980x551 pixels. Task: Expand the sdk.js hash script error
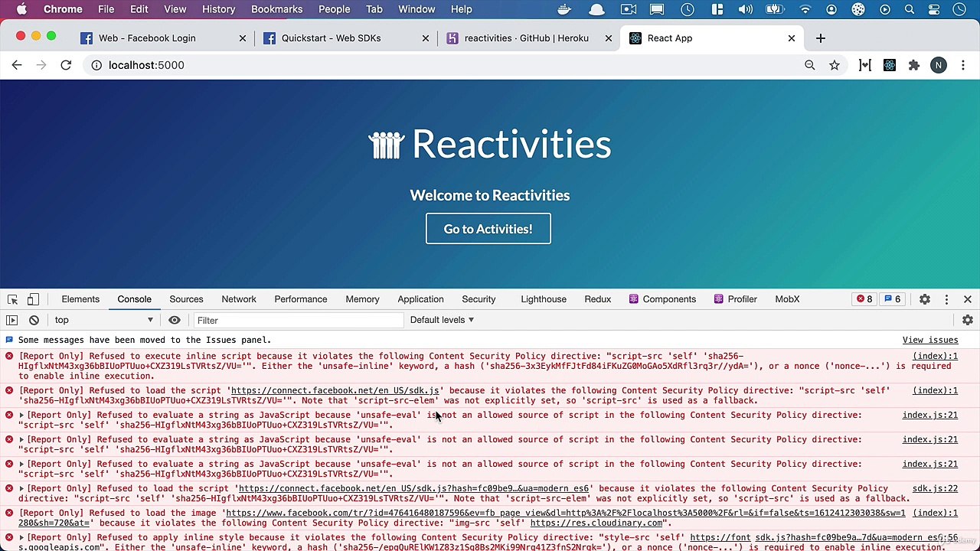(21, 489)
